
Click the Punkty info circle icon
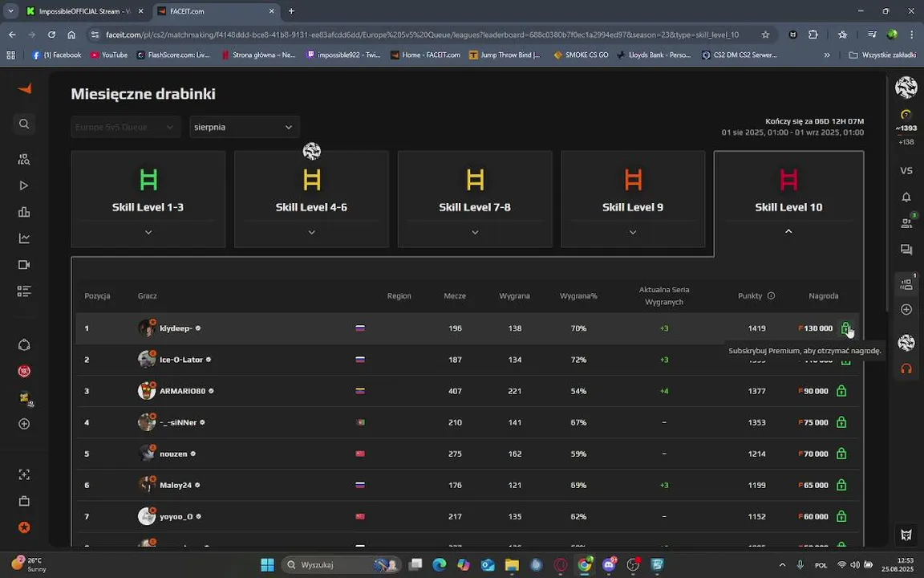[771, 296]
